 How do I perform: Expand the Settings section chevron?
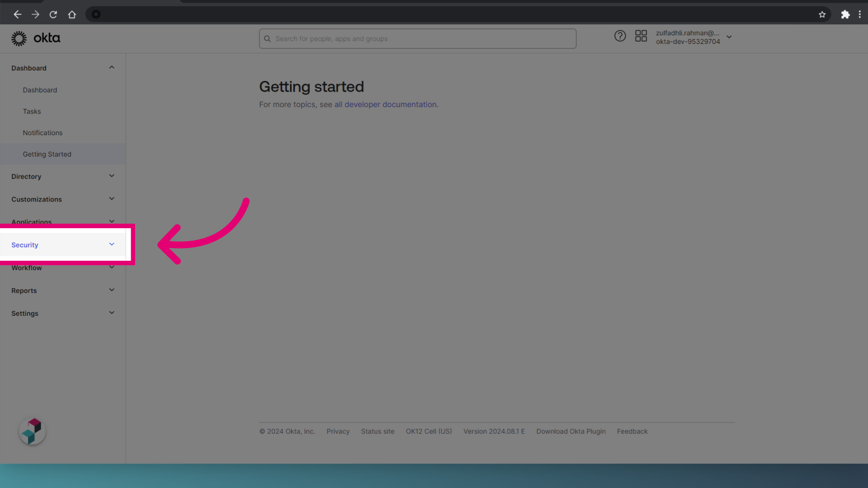[112, 313]
